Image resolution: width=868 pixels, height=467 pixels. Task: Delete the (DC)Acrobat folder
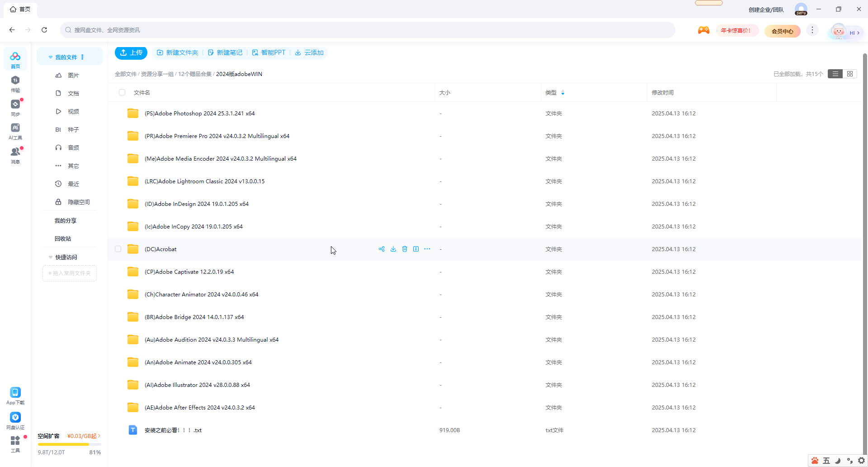pos(405,249)
